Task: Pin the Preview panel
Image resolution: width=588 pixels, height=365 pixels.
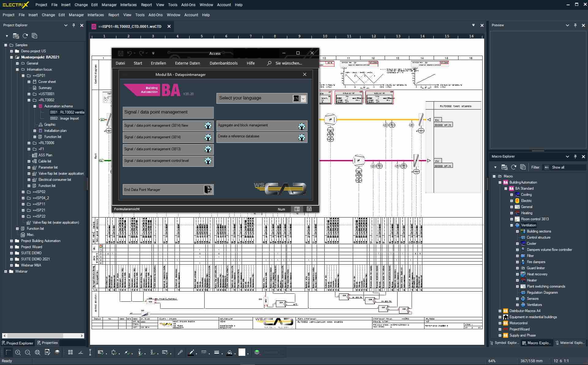Action: (575, 25)
